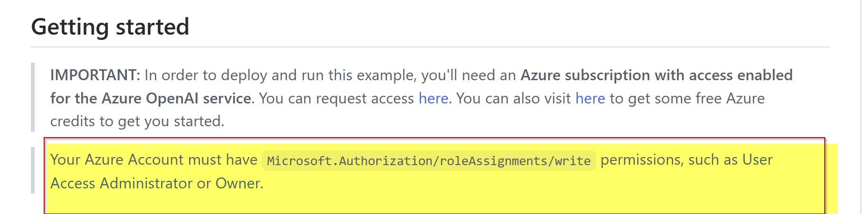868x214 pixels.
Task: Click the gray quote bar beside Azure Account note
Action: pos(33,170)
